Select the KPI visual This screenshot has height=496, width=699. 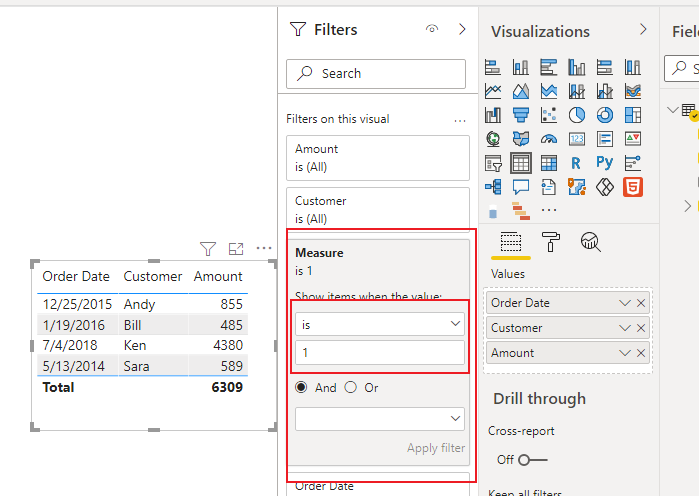click(x=633, y=139)
